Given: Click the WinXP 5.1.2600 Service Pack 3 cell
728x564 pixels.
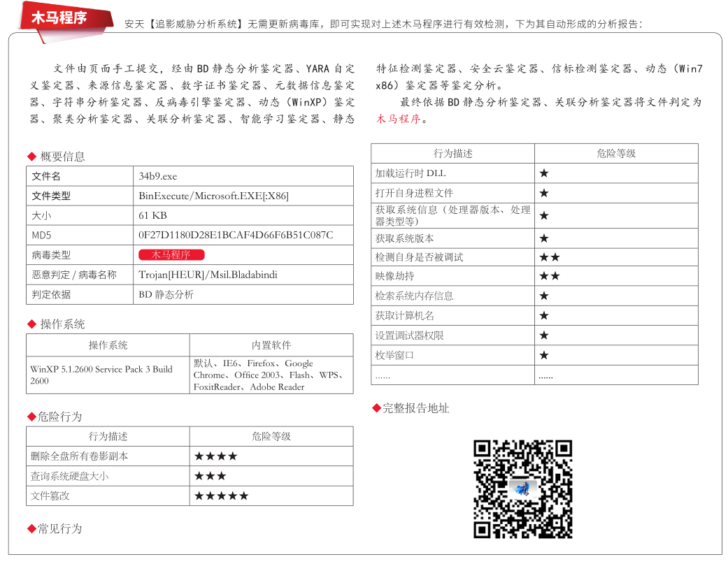Looking at the screenshot, I should 108,375.
